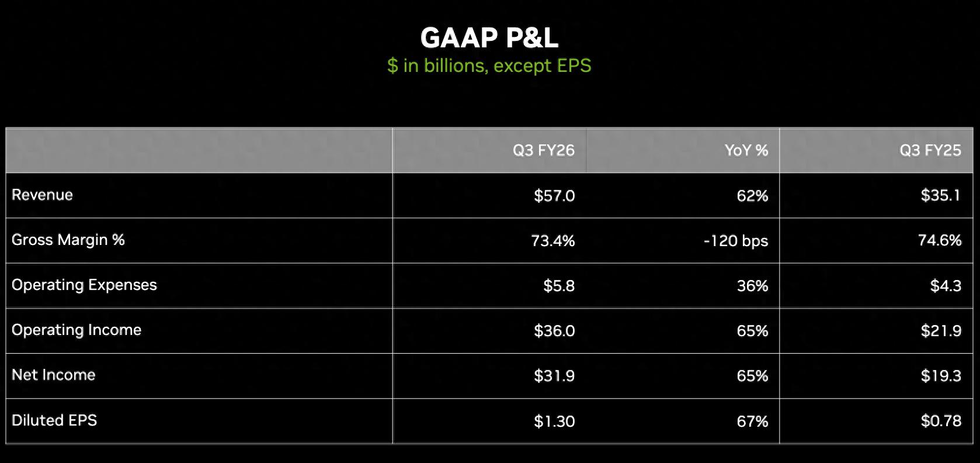The image size is (980, 463).
Task: Select the Q3 FY25 column header
Action: [930, 150]
